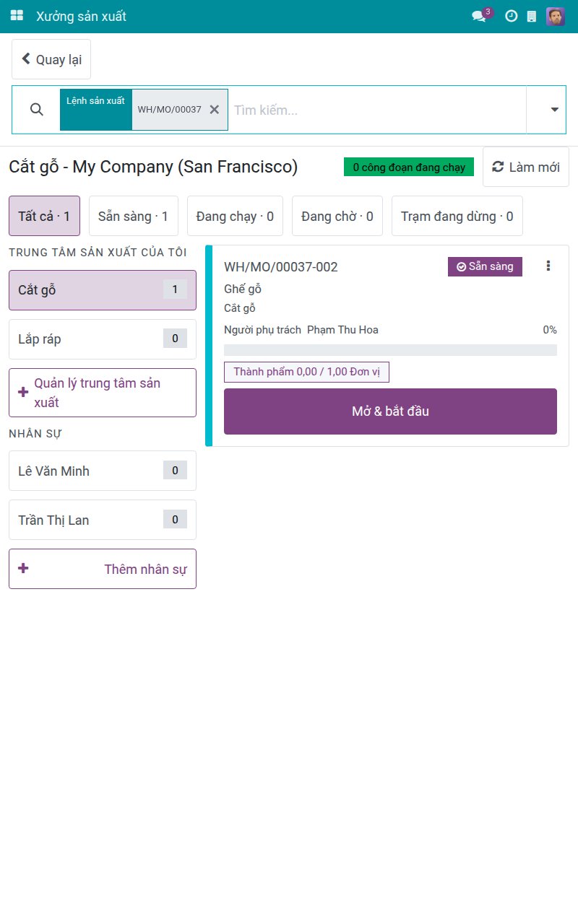
Task: Click the company building icon
Action: point(532,16)
